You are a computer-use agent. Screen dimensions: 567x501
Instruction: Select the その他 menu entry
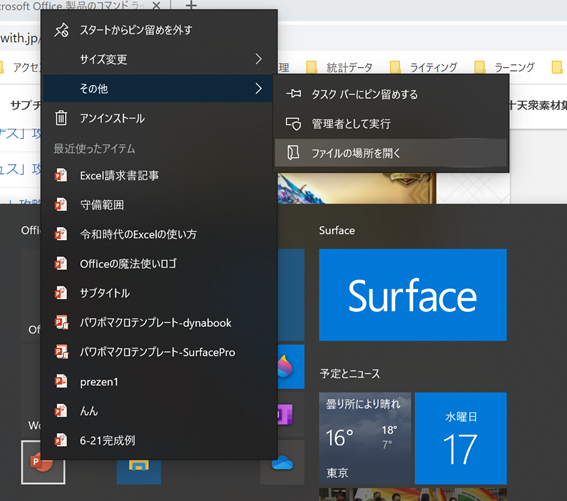pos(158,89)
